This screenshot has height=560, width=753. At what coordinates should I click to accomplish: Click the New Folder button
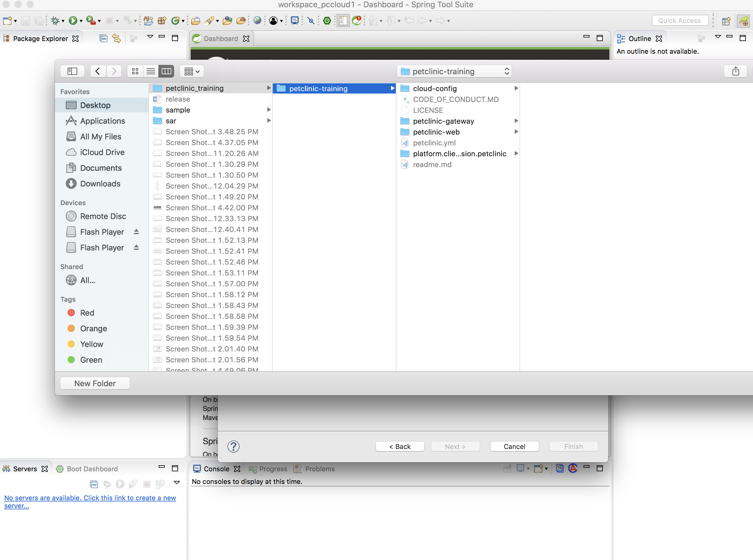95,383
